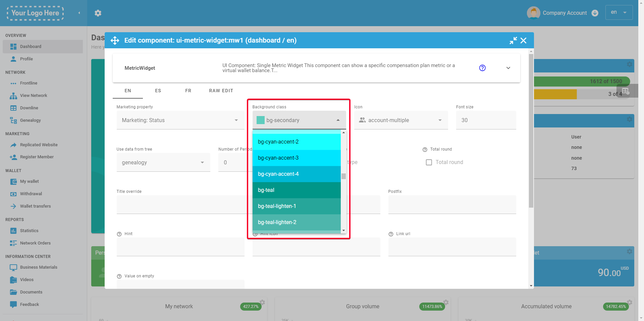Viewport: 644px width, 321px height.
Task: Go to Wallet transfers page
Action: [35, 206]
